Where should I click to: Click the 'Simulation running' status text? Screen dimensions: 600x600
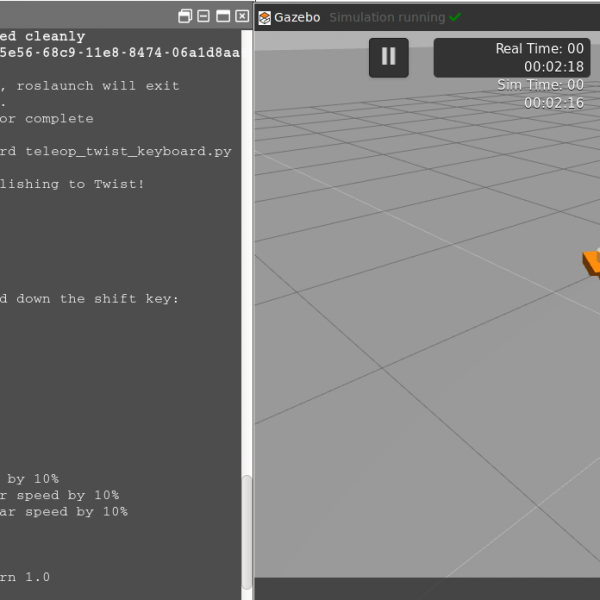click(x=387, y=18)
